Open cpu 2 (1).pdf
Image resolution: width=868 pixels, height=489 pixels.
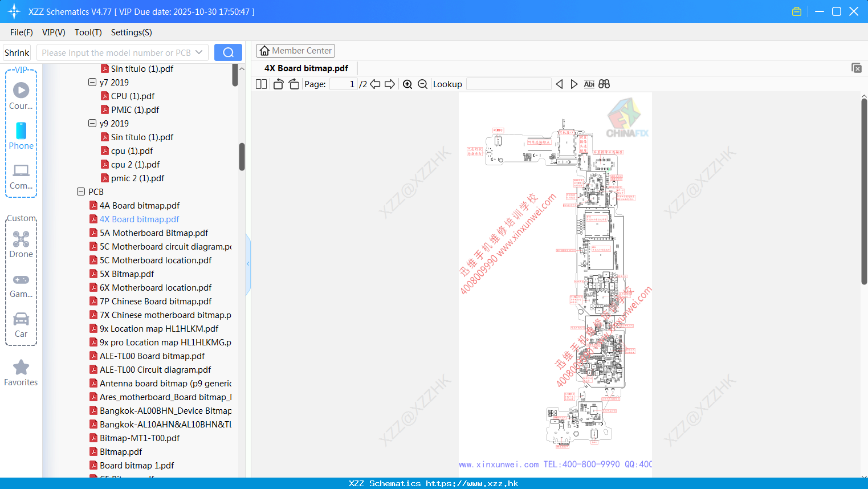pyautogui.click(x=131, y=164)
